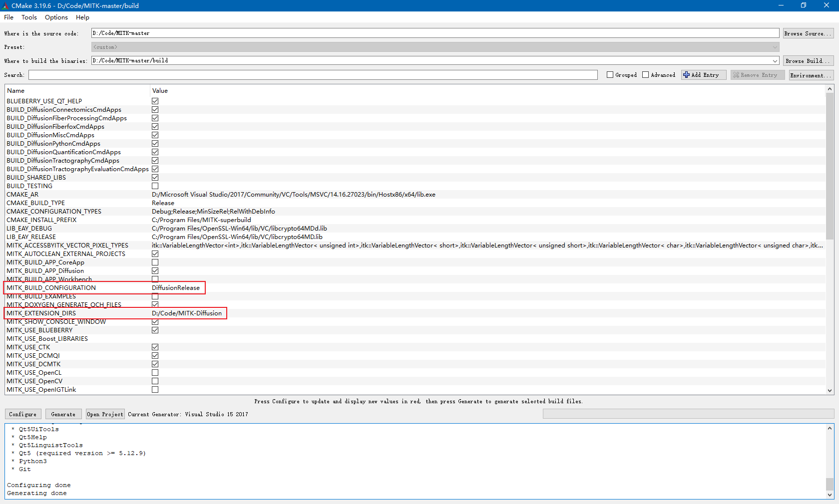
Task: Uncheck BUILD_DiffusionConnectomicsCmdApps checkbox
Action: pos(155,110)
